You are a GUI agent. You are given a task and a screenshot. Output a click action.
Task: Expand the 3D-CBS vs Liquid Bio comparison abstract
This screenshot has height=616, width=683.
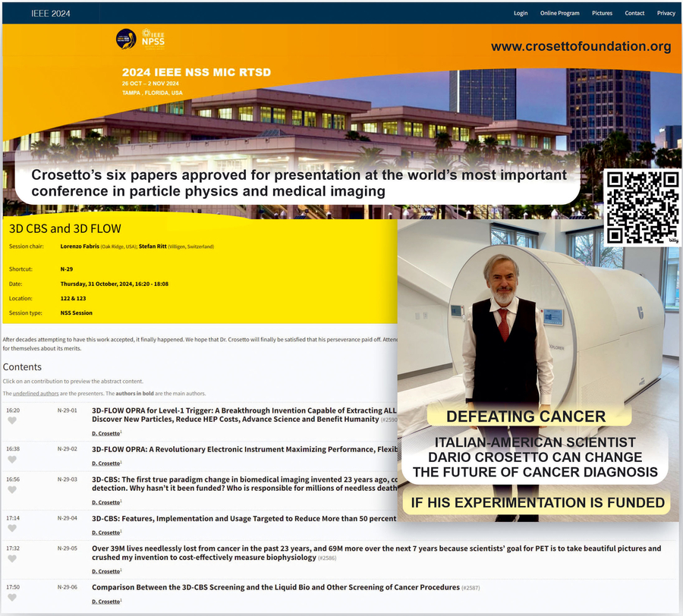pyautogui.click(x=275, y=587)
